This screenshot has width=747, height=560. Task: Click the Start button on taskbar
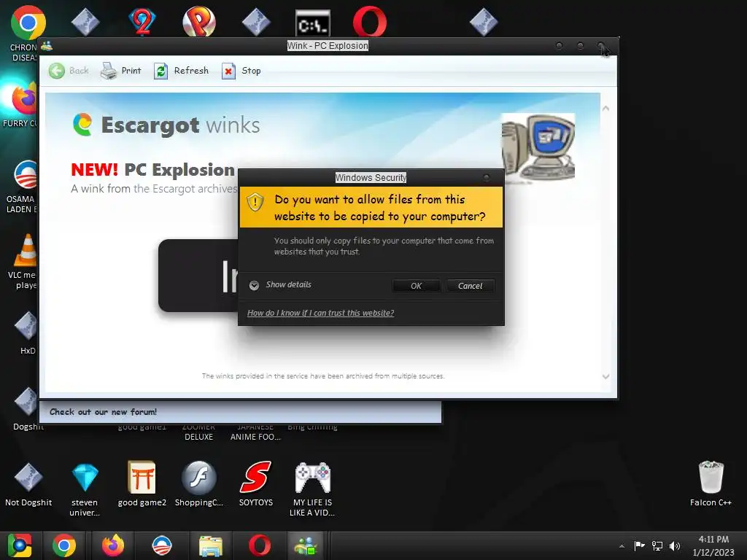[19, 545]
